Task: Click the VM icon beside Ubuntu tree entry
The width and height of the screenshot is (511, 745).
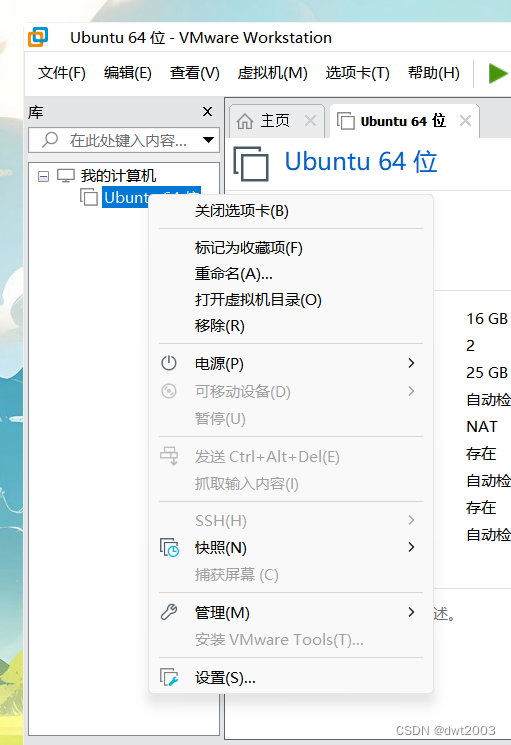Action: 89,197
